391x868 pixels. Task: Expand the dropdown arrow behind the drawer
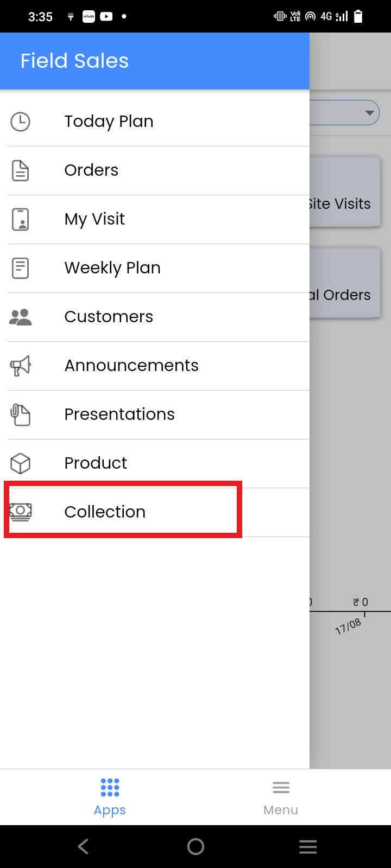click(x=369, y=113)
